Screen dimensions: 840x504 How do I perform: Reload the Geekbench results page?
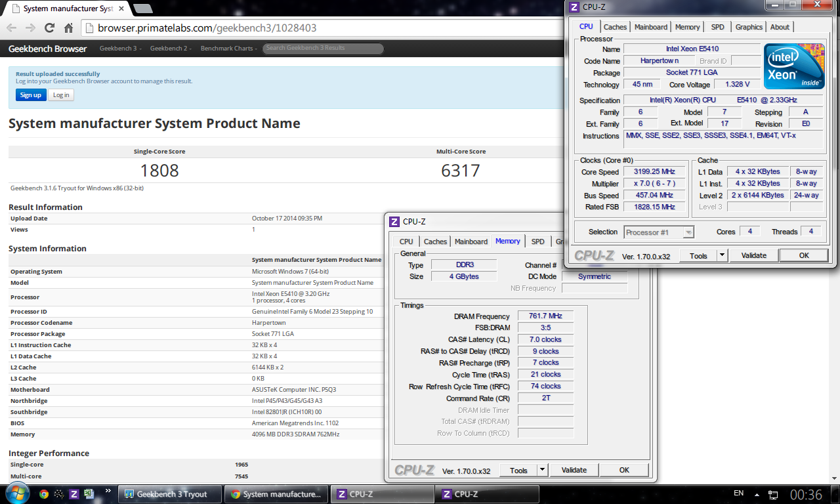coord(49,28)
